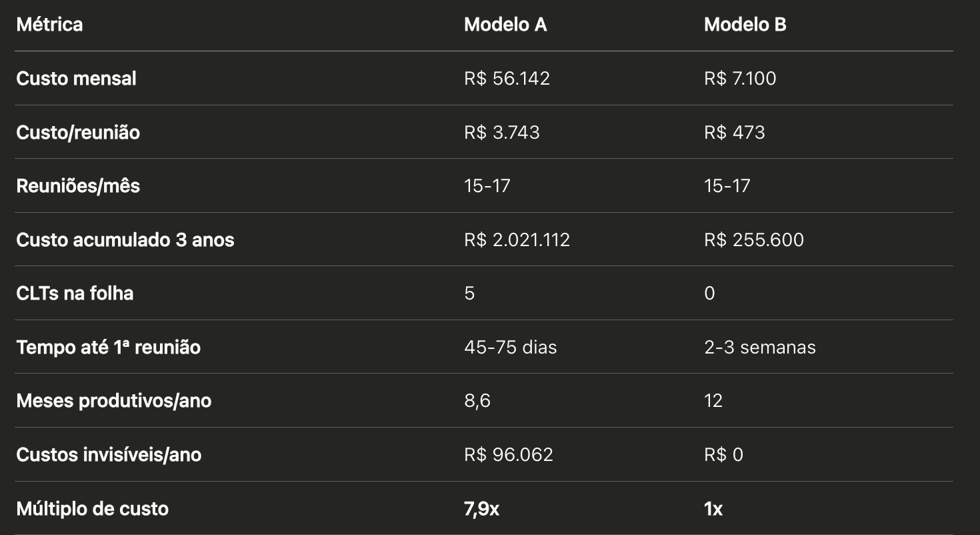Viewport: 980px width, 535px height.
Task: Select the R$ 96.062 cell
Action: coord(509,455)
